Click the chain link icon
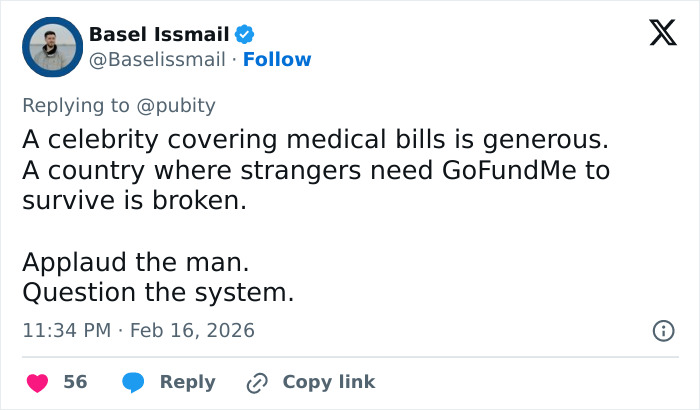The image size is (700, 410). (x=257, y=382)
